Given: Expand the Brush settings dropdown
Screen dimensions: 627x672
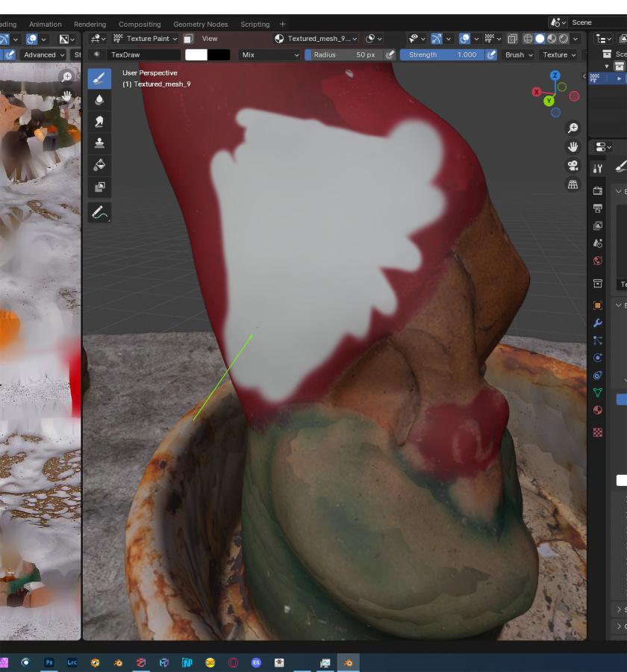Looking at the screenshot, I should tap(519, 55).
